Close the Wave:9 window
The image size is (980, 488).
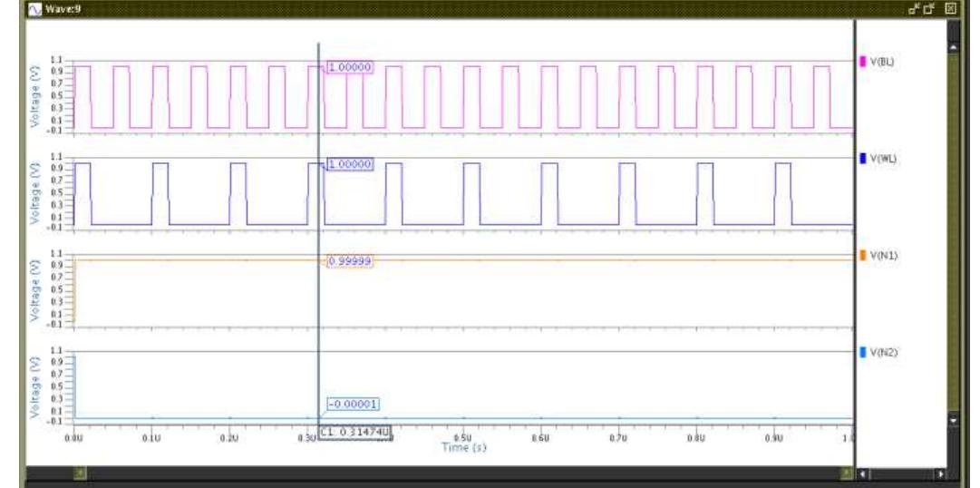(950, 8)
